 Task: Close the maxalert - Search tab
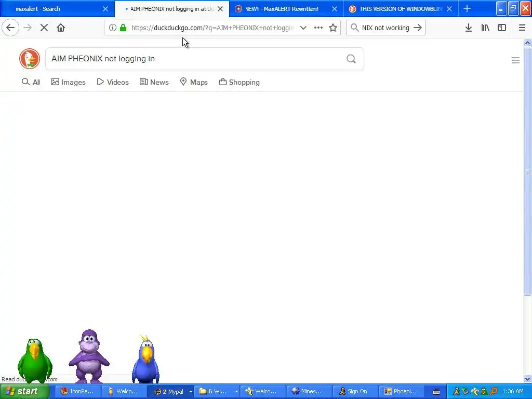click(105, 9)
